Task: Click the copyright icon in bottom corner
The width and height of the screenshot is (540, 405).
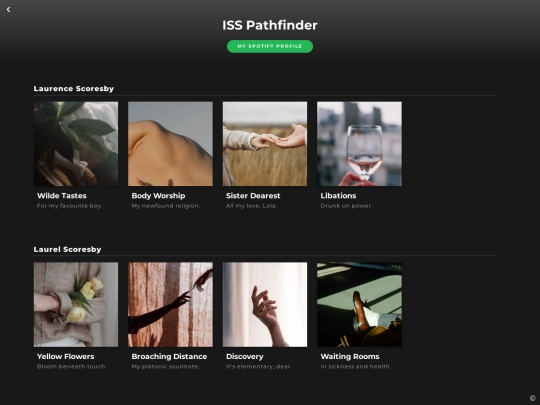Action: [x=532, y=398]
